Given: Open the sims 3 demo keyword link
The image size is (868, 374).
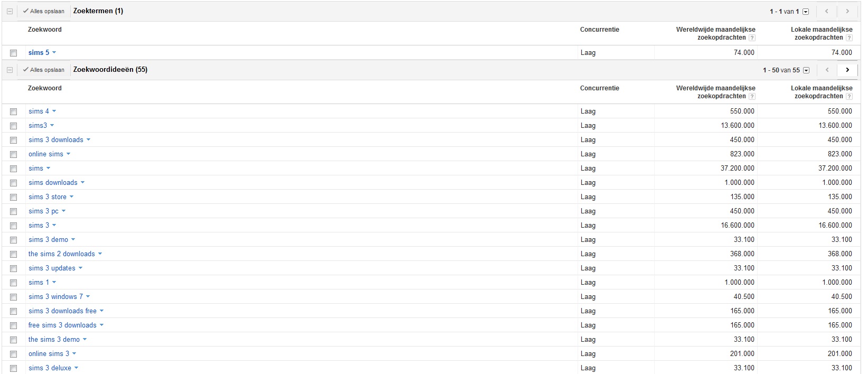Looking at the screenshot, I should point(48,240).
